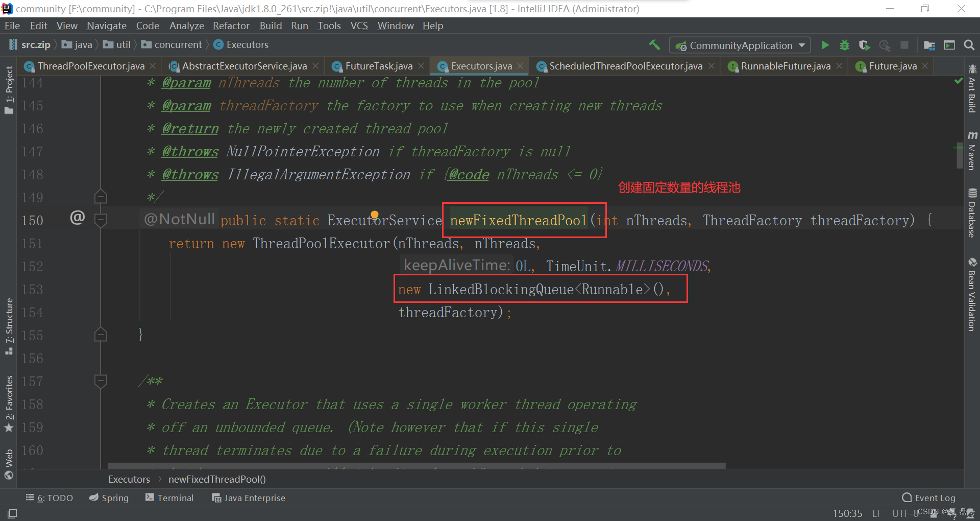
Task: Click the Search Everywhere magnifier icon
Action: coord(969,45)
